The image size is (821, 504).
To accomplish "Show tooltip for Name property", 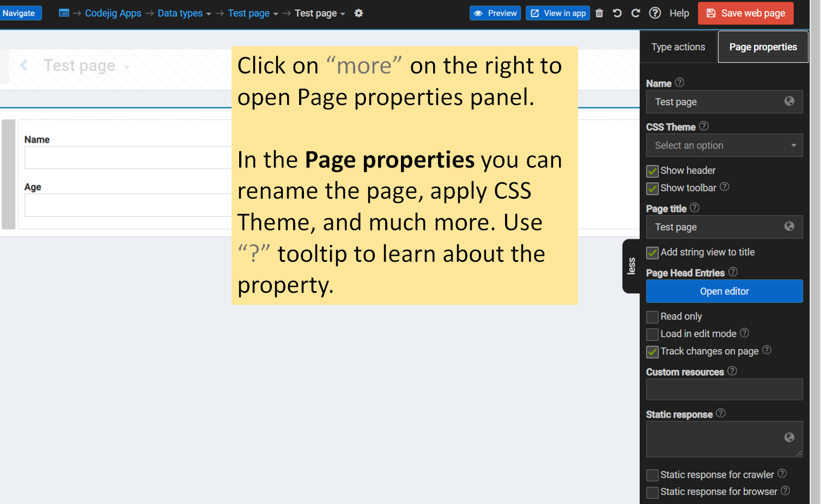I will pyautogui.click(x=679, y=83).
